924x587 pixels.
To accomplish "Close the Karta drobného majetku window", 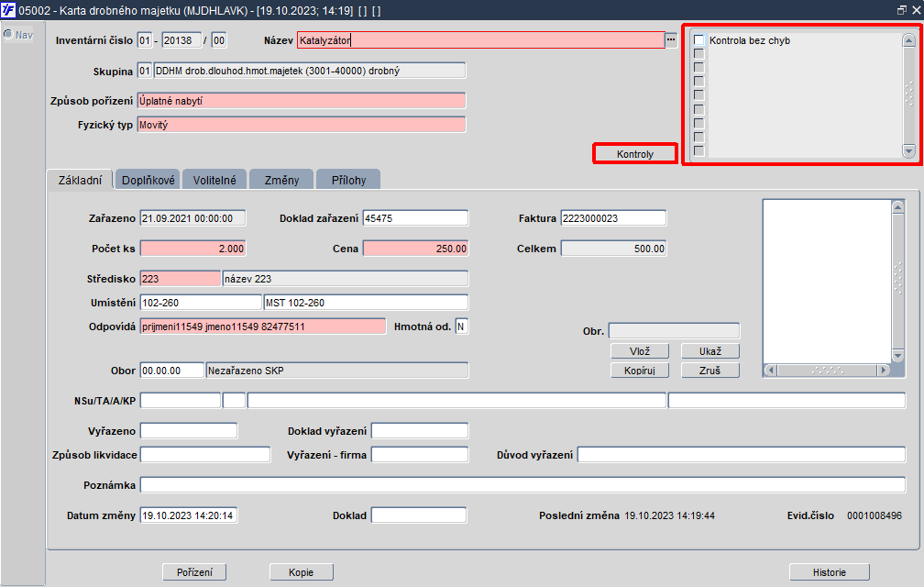I will 917,10.
